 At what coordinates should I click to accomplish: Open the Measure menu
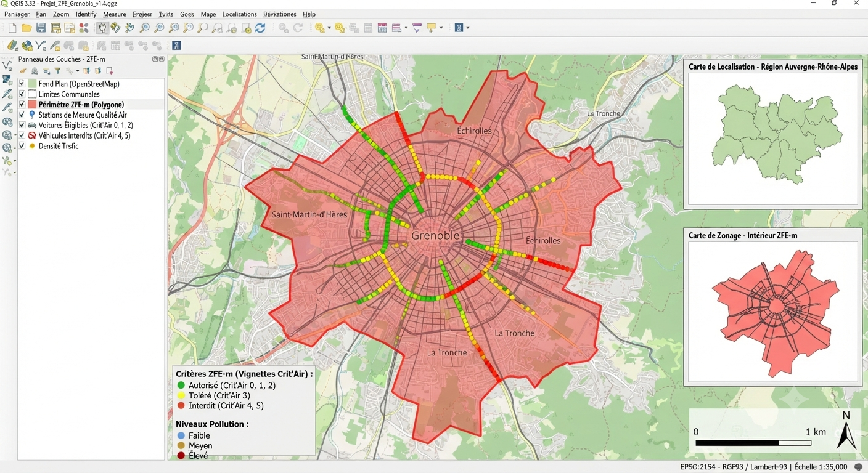tap(114, 14)
